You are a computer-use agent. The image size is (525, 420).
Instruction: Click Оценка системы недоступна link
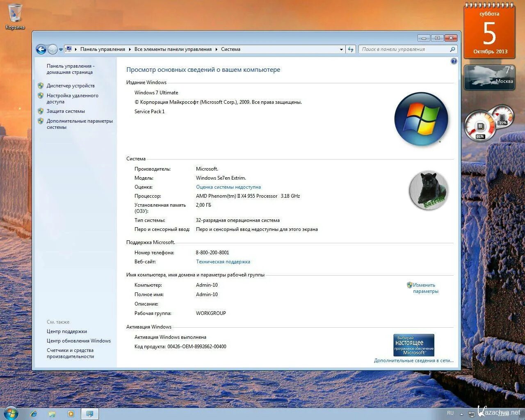[228, 187]
